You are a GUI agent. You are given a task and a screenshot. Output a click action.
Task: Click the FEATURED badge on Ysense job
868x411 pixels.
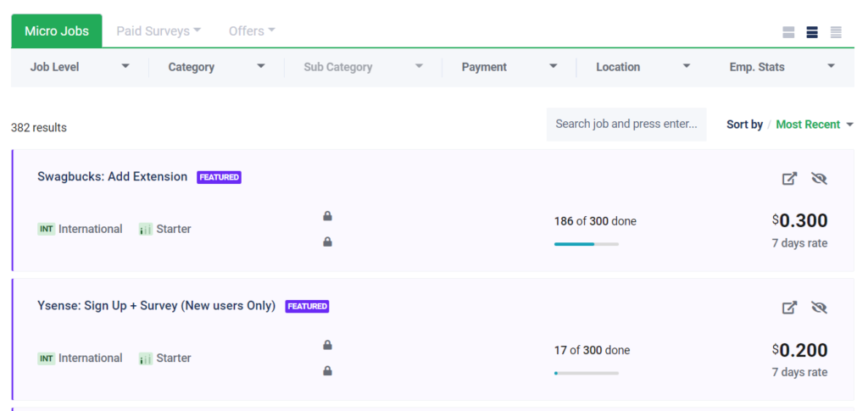coord(307,307)
